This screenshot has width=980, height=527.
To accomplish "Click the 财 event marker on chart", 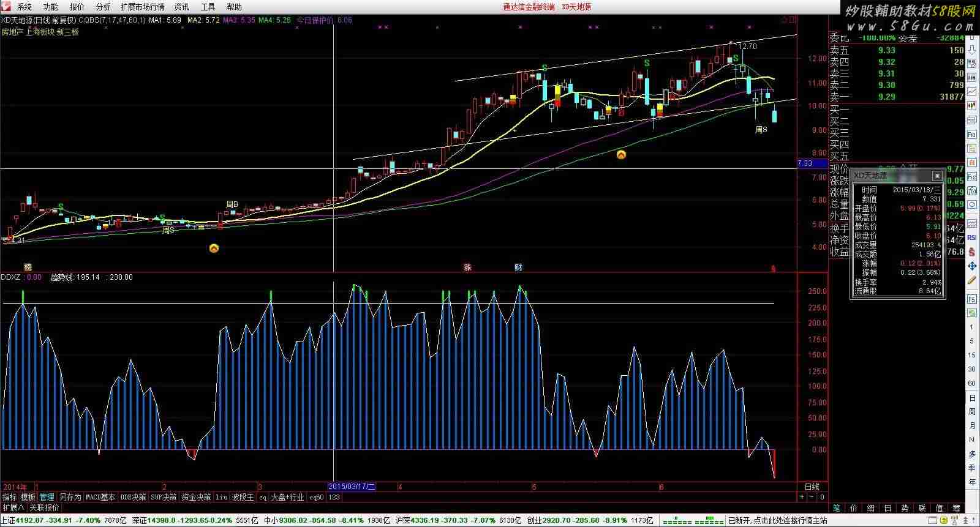I will (519, 267).
